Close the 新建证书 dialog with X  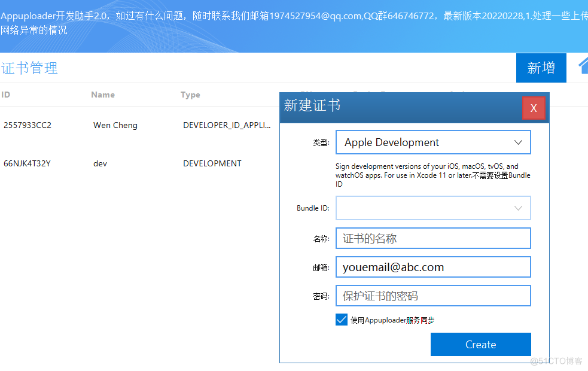point(534,108)
